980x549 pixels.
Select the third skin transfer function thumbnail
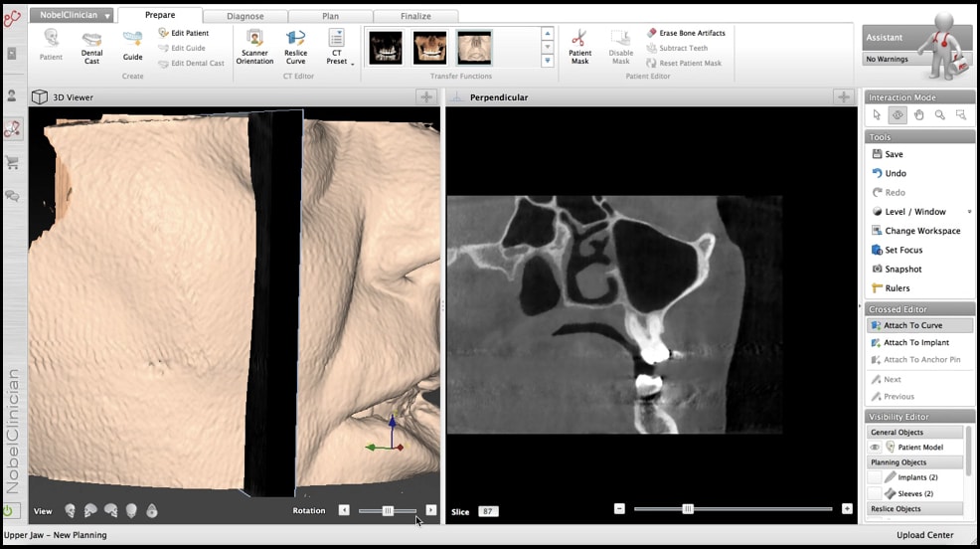point(474,48)
